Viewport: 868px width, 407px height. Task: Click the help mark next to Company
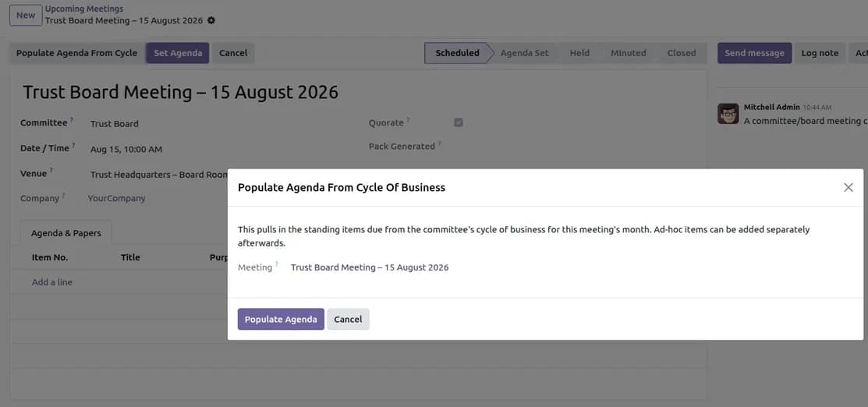[x=64, y=196]
